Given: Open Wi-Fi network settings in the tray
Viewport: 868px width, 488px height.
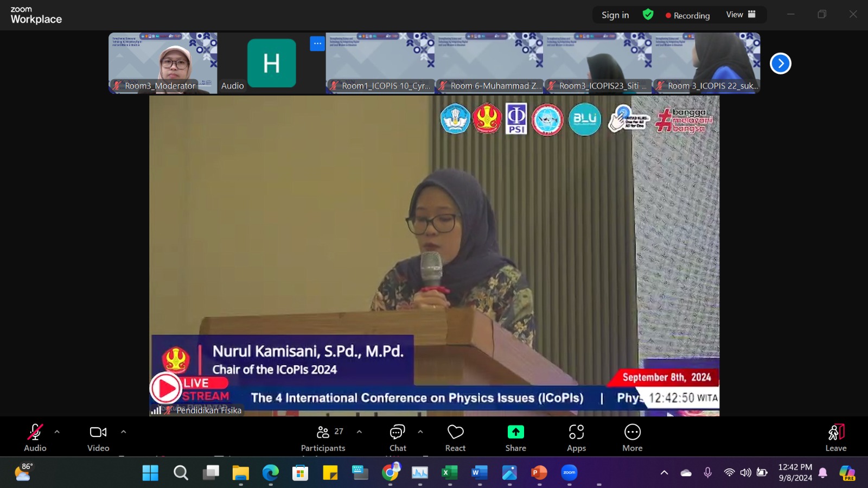Looking at the screenshot, I should [x=729, y=473].
